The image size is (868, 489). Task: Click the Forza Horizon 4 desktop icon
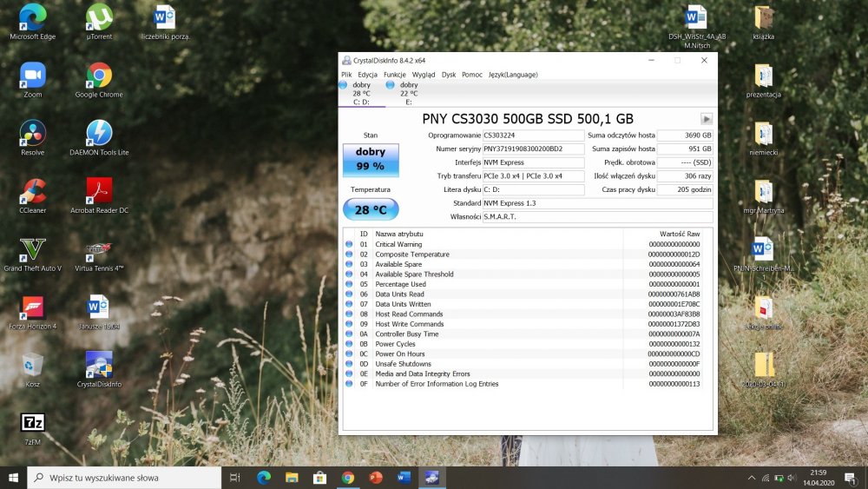33,310
